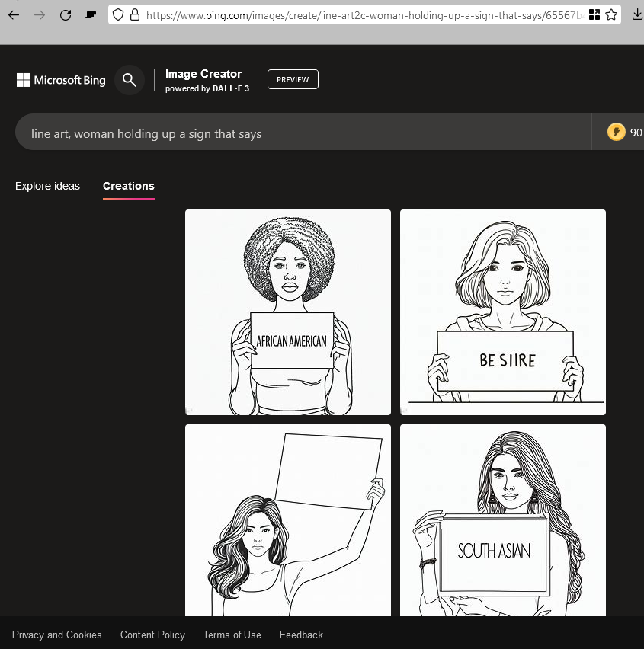Open the Image Creator title link

click(203, 74)
